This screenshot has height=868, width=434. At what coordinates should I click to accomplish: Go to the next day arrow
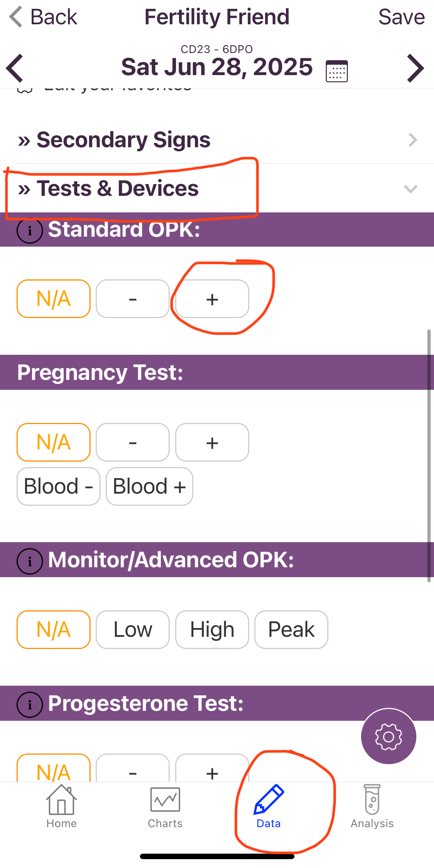(416, 68)
